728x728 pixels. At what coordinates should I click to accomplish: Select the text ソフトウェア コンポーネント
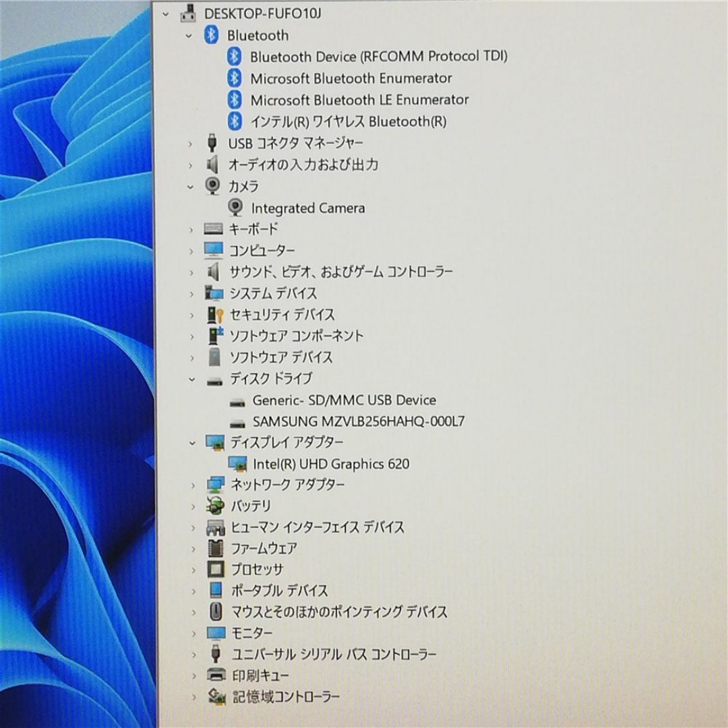coord(297,336)
